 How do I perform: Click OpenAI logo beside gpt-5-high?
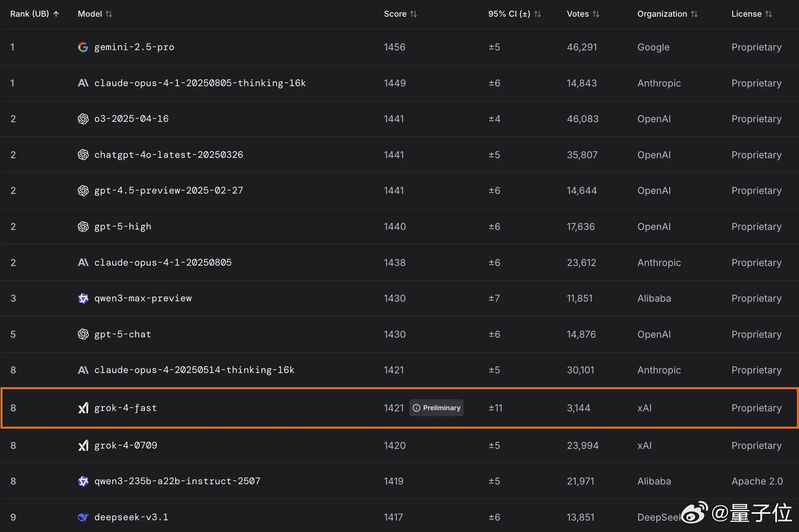click(x=83, y=227)
